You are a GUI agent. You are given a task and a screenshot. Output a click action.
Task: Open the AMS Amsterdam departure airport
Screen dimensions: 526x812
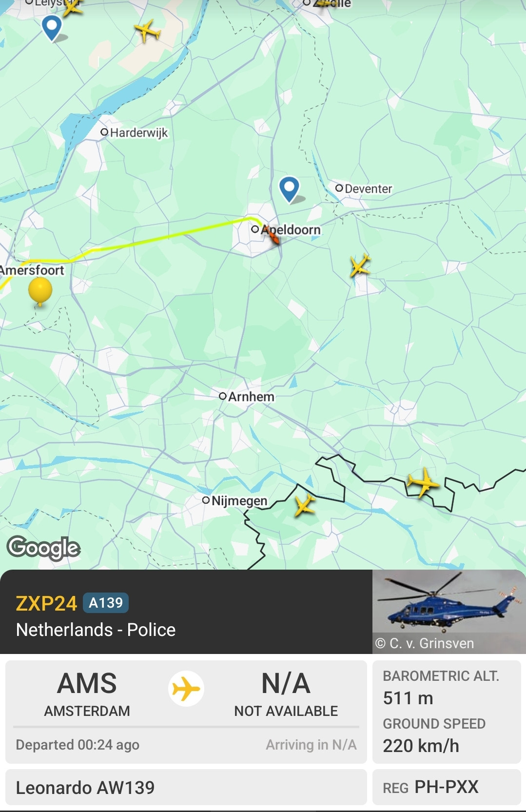87,693
